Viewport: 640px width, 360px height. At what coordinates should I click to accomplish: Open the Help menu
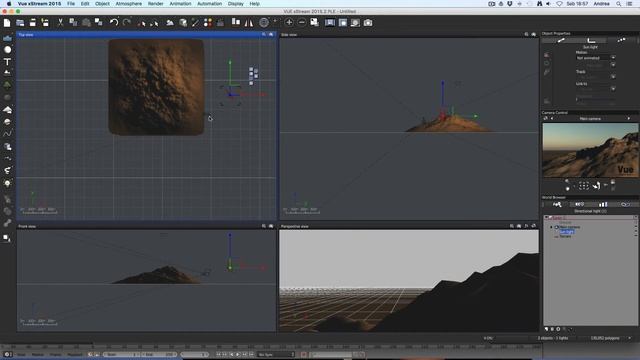point(255,4)
